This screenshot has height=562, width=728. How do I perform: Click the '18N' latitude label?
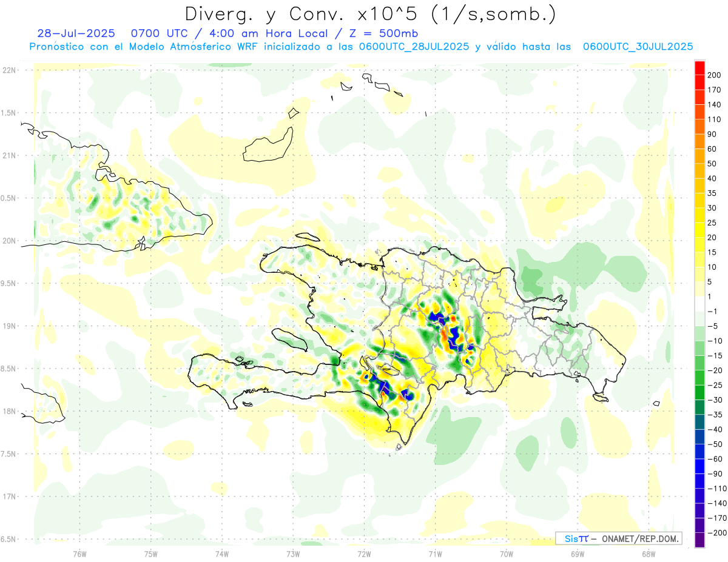8,411
